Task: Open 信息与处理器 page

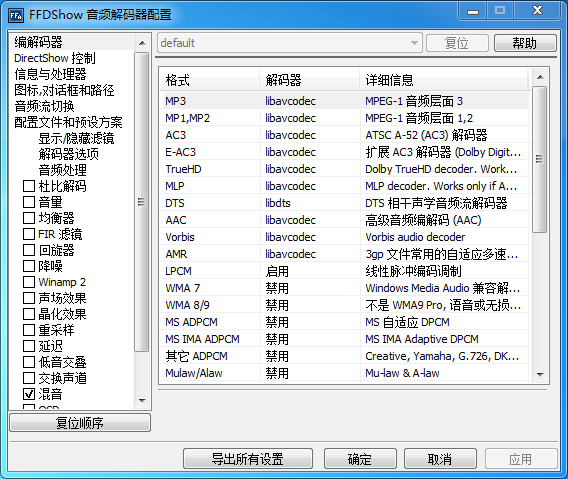Action: click(50, 74)
